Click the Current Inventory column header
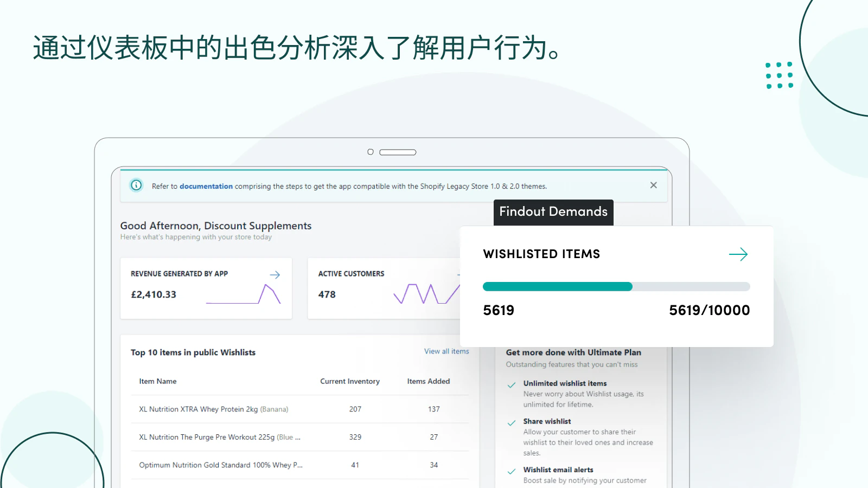The width and height of the screenshot is (868, 488). coord(350,381)
